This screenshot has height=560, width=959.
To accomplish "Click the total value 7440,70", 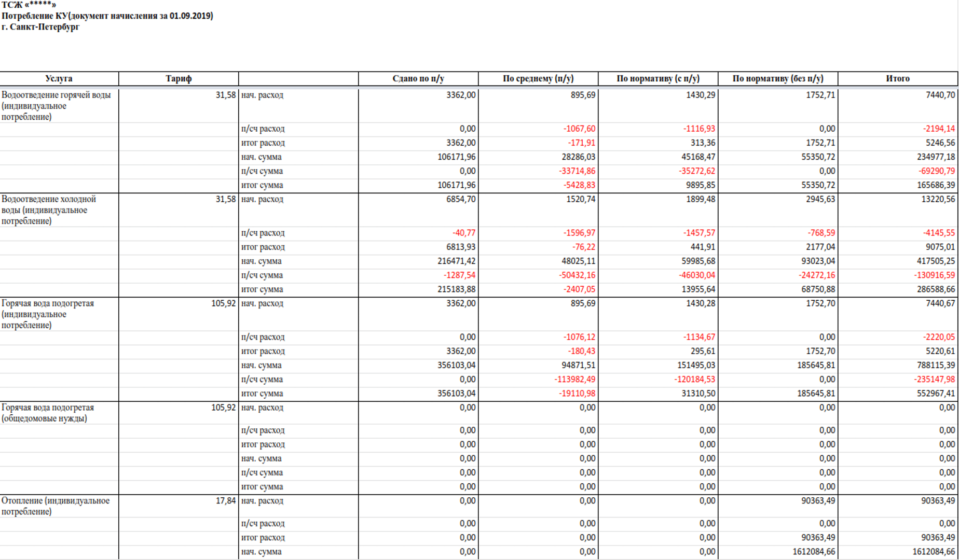I will point(940,95).
